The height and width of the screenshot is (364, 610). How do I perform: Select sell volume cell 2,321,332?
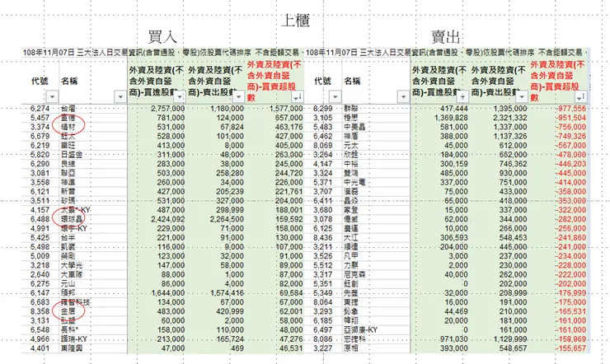coord(510,118)
